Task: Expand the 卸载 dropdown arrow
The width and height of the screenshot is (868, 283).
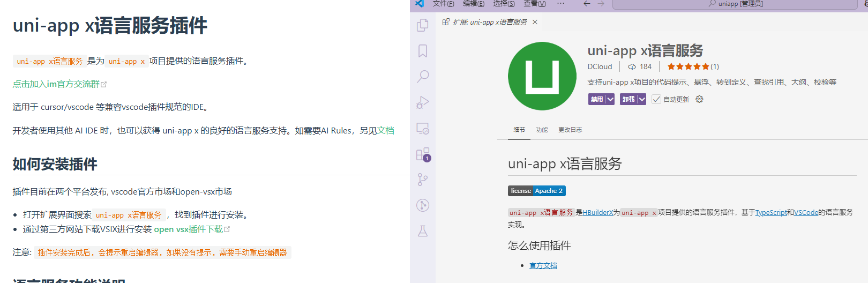Action: (x=642, y=99)
